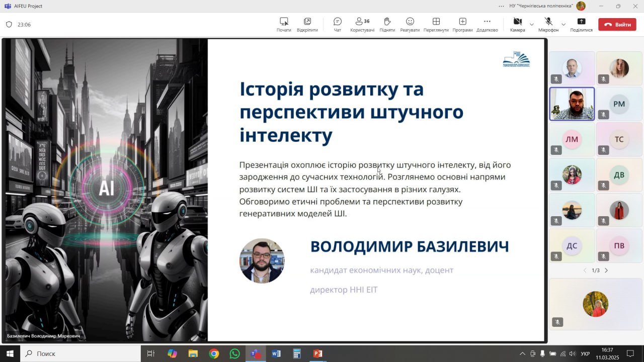Click the Windows search box
Viewport: 644px width, 362px height.
(x=80, y=353)
